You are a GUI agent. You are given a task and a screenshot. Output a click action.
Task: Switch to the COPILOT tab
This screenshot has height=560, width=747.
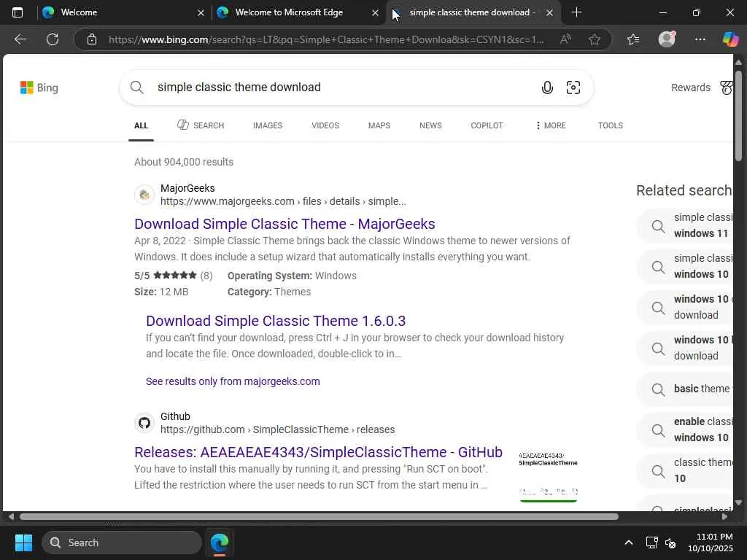tap(487, 125)
